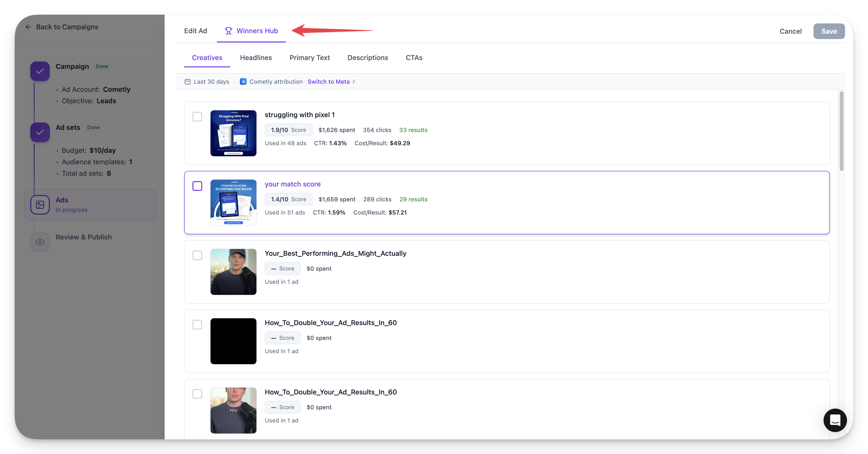Viewport: 868px width, 454px height.
Task: Expand Switch to Meta chevron
Action: [354, 82]
